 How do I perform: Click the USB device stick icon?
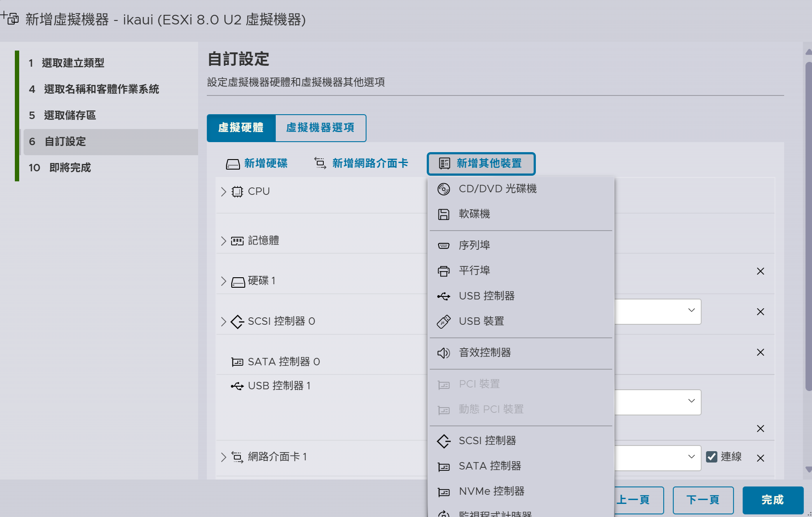(x=443, y=321)
